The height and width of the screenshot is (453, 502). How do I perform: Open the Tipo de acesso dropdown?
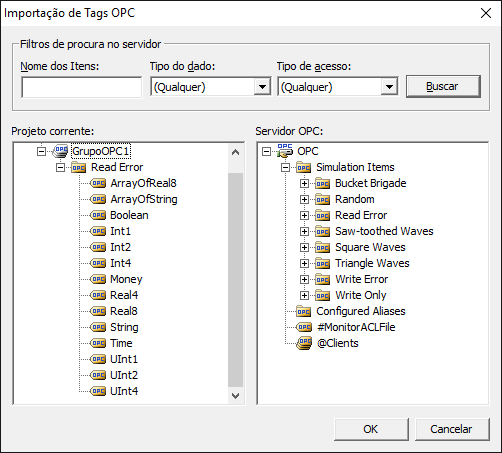click(x=389, y=87)
